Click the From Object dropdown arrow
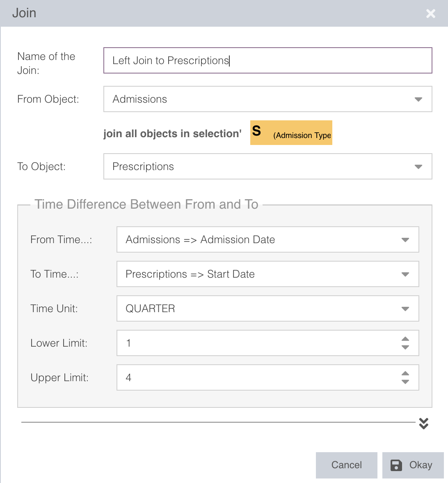The width and height of the screenshot is (448, 483). click(418, 99)
